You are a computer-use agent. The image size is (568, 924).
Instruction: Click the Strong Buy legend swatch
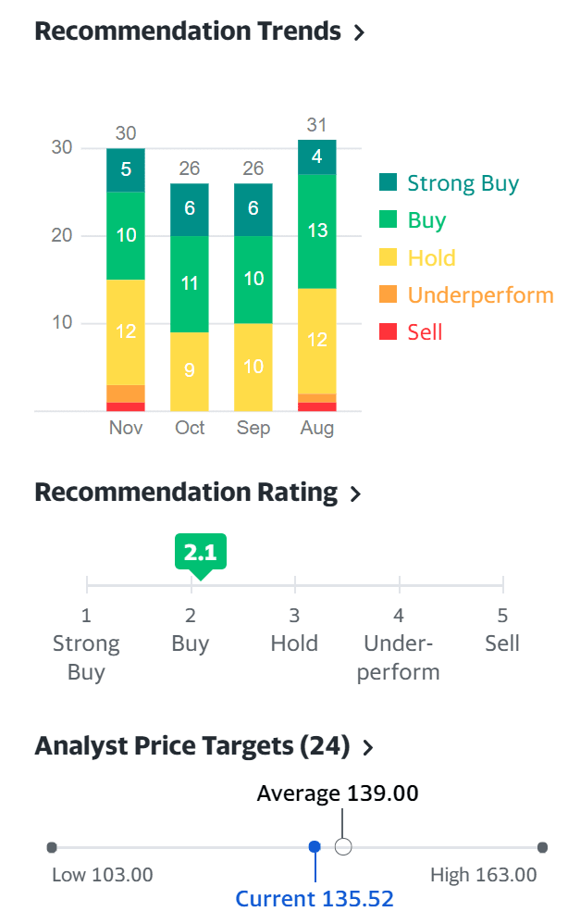(x=389, y=183)
